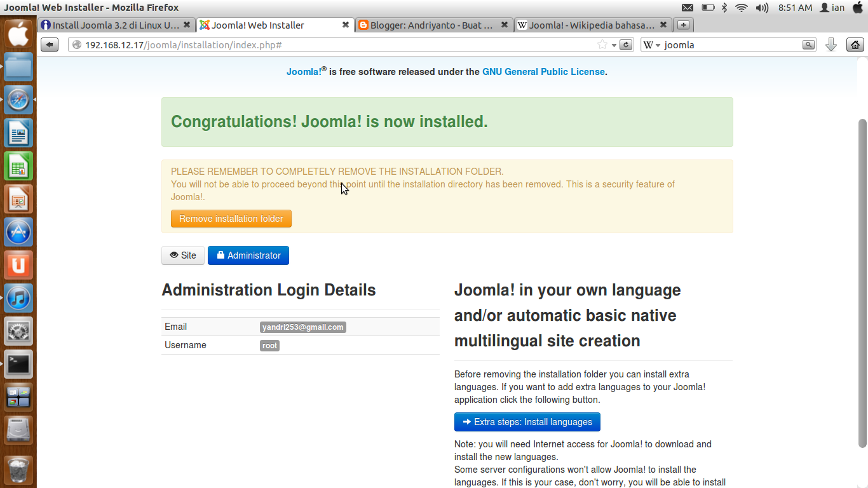Go back with Firefox back arrow button
The image size is (868, 488).
50,44
